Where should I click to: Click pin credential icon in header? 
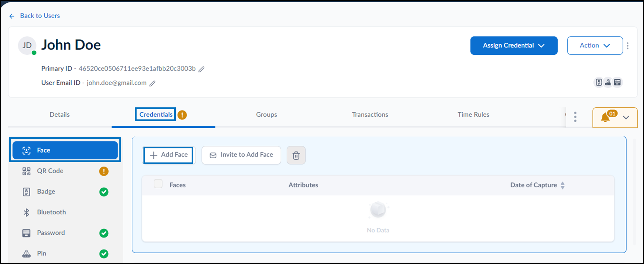[x=608, y=82]
